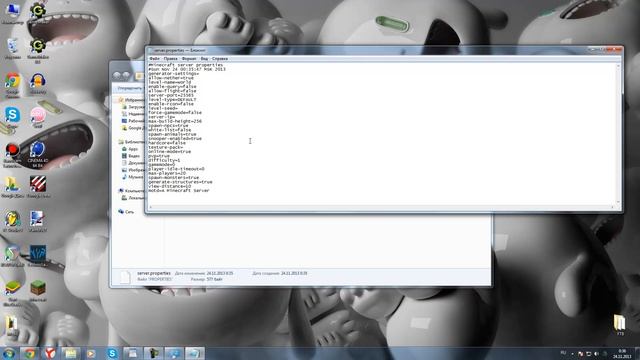Click the Notepad horizontal scrollbar right arrow
The image size is (640, 360).
point(612,207)
